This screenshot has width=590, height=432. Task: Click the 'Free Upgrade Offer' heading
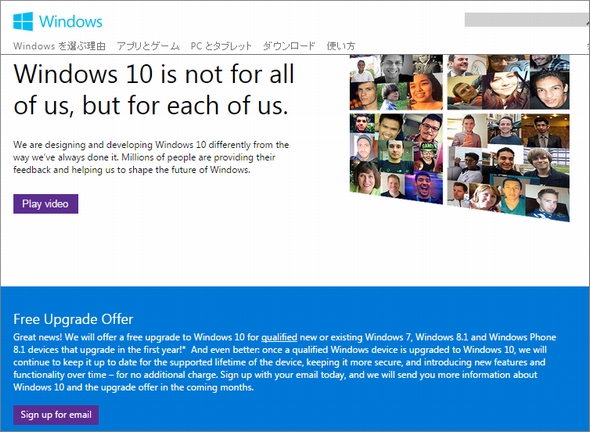click(73, 319)
